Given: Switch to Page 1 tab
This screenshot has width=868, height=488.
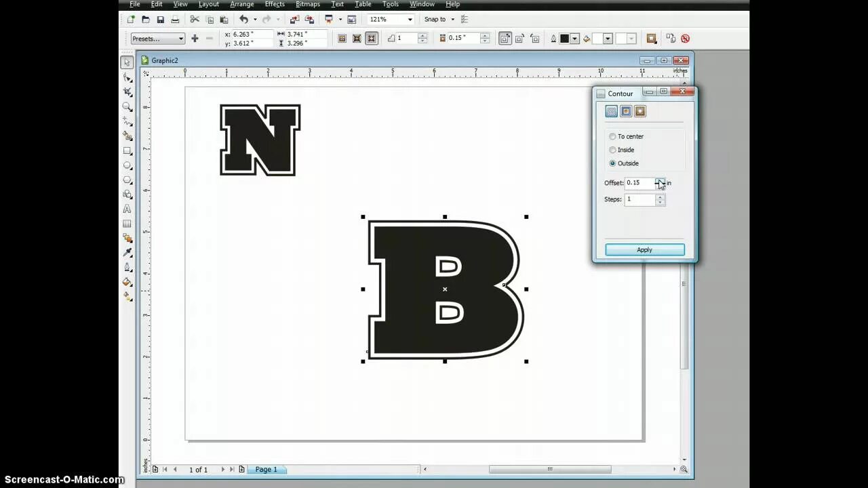Looking at the screenshot, I should (266, 469).
